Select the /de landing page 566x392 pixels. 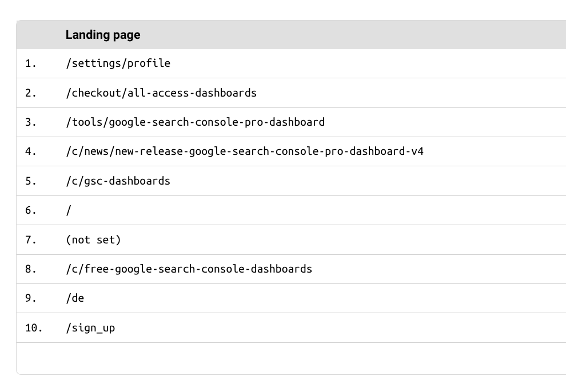pos(75,298)
